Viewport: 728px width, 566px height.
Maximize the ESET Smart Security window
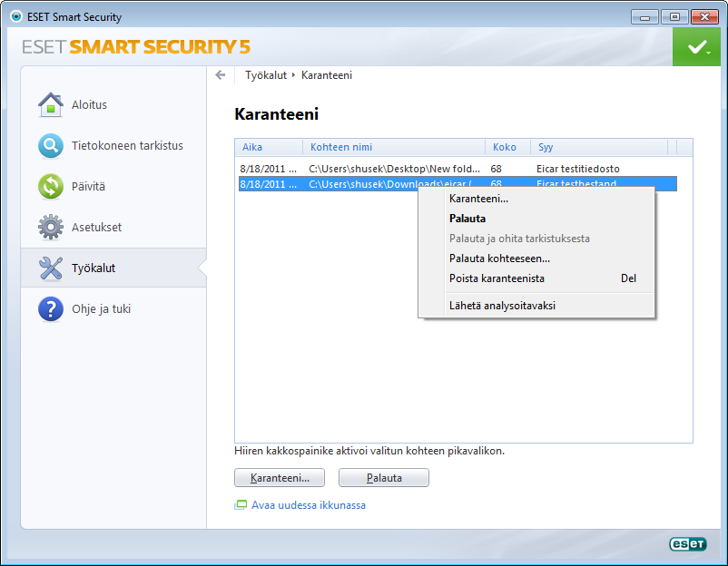point(674,17)
